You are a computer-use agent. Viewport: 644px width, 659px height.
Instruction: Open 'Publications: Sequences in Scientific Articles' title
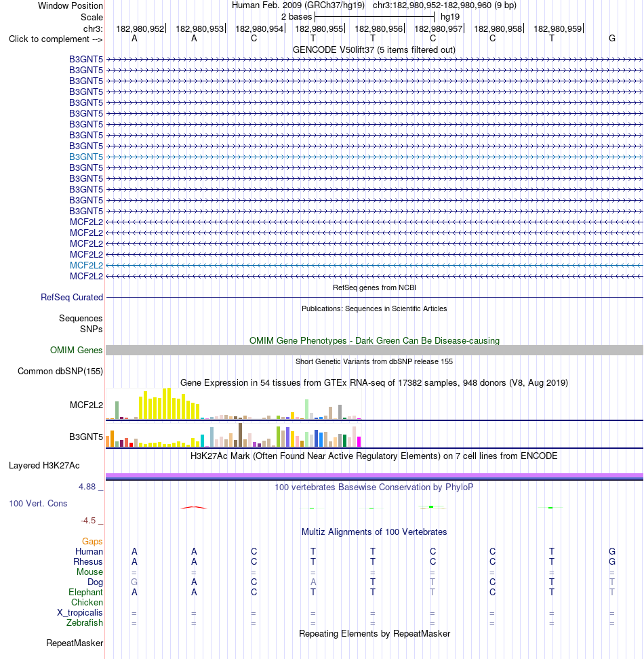point(374,308)
